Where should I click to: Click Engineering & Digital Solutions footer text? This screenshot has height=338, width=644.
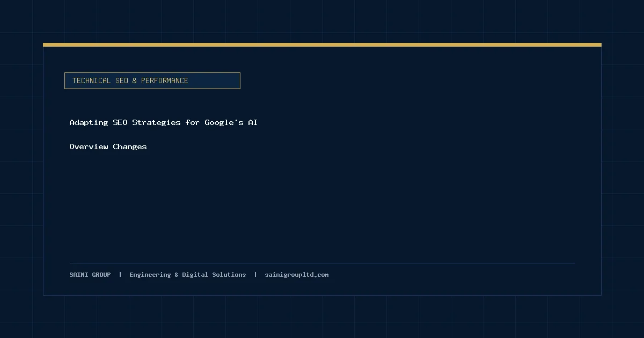click(x=188, y=275)
